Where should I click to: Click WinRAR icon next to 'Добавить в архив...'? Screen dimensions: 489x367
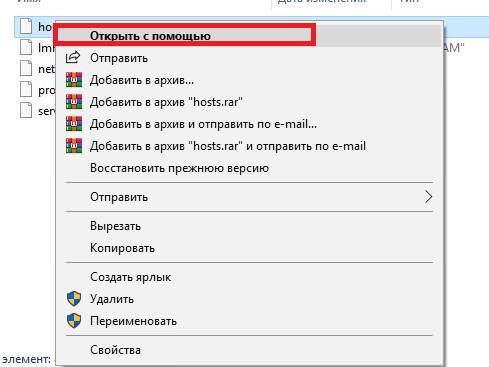[74, 80]
